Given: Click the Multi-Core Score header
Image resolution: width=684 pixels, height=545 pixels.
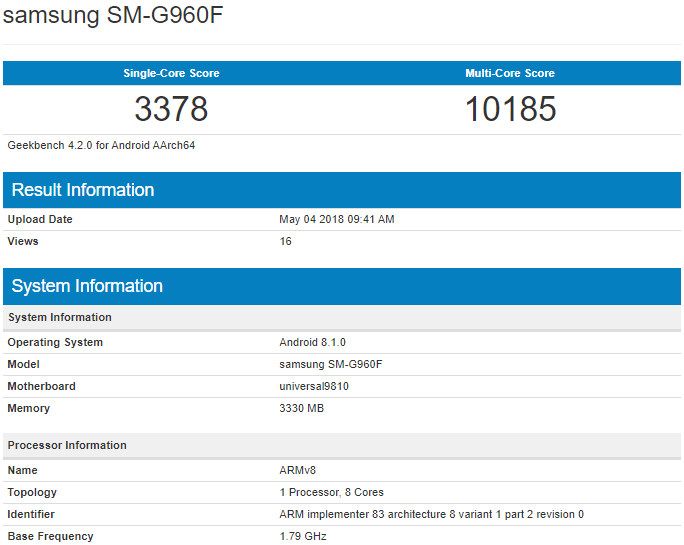Looking at the screenshot, I should pyautogui.click(x=510, y=73).
